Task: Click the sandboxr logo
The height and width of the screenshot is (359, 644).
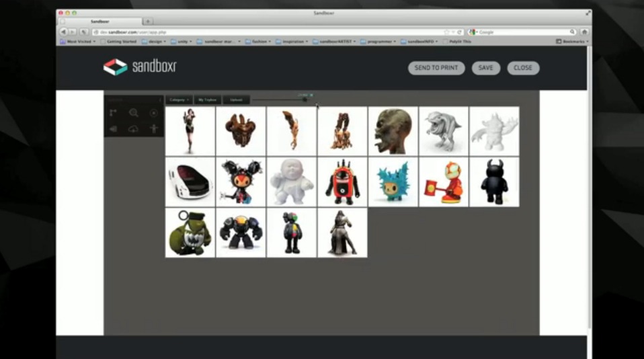Action: click(140, 67)
